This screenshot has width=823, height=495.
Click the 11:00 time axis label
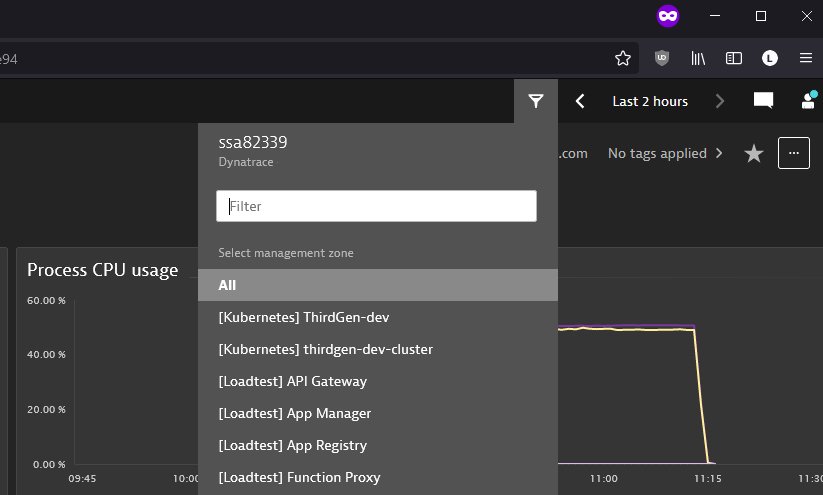604,478
